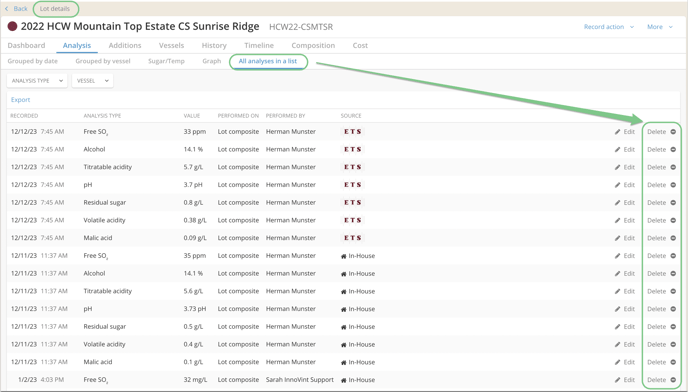Click the Source column header
Screen dimensions: 688x392
tap(351, 116)
